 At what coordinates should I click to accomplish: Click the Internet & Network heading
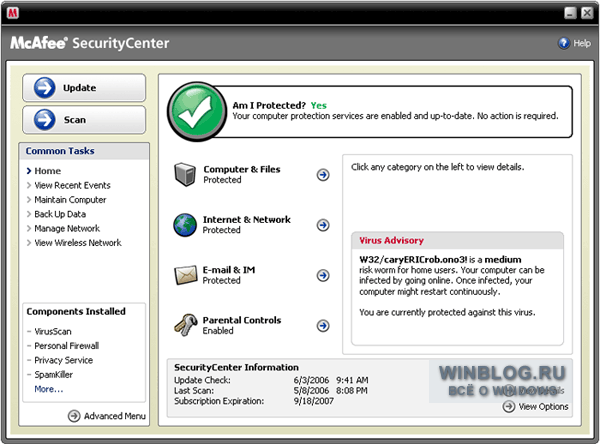click(x=247, y=220)
